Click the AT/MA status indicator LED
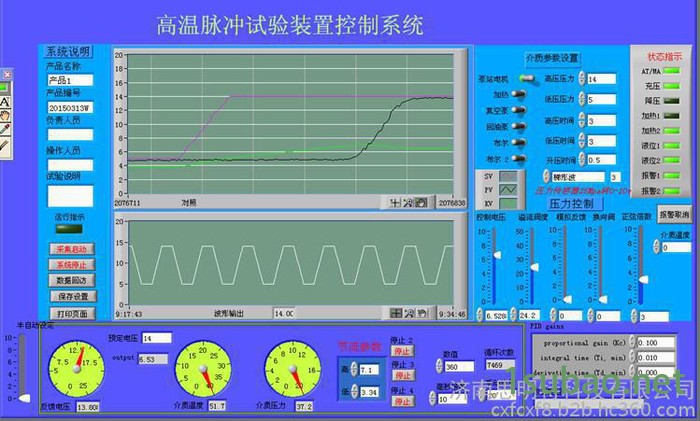The height and width of the screenshot is (421, 700). (671, 71)
